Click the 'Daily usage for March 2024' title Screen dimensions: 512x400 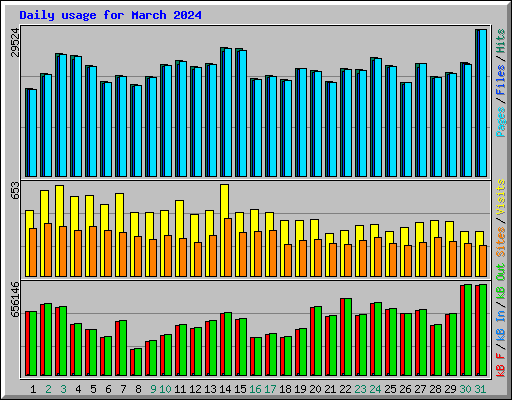(110, 15)
